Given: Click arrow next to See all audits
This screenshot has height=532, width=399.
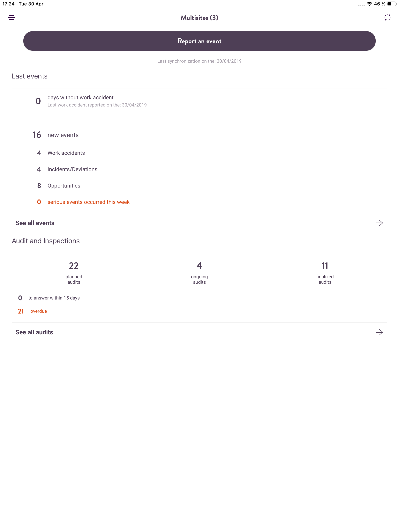Looking at the screenshot, I should 379,332.
